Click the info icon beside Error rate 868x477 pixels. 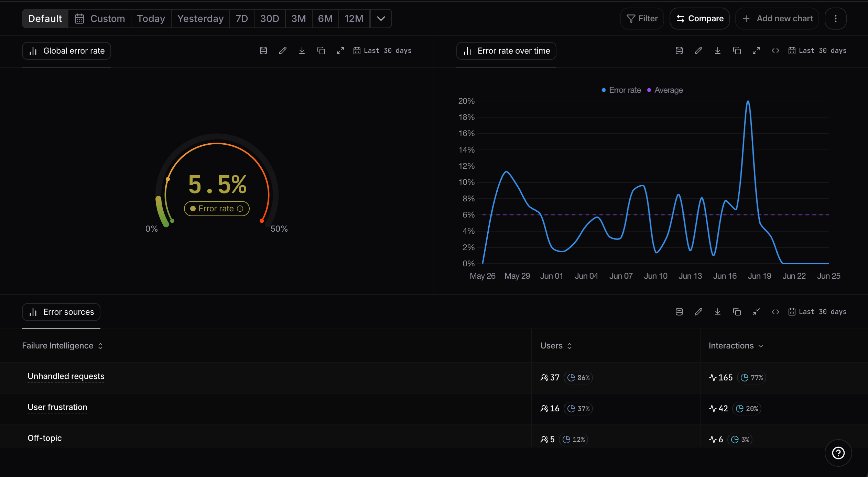point(240,209)
